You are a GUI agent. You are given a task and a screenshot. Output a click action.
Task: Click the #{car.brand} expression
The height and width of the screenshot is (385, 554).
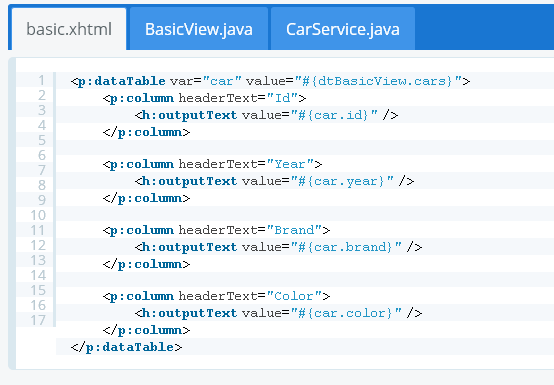(x=346, y=247)
